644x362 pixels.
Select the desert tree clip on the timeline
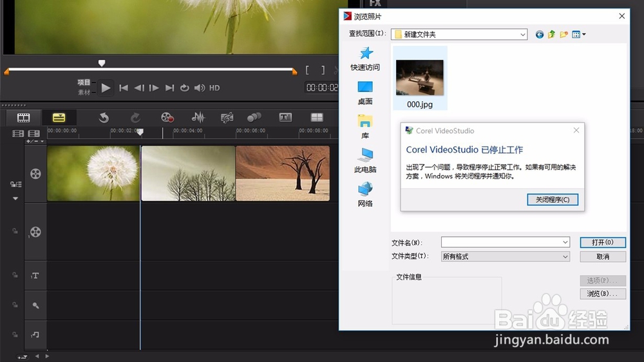(283, 173)
